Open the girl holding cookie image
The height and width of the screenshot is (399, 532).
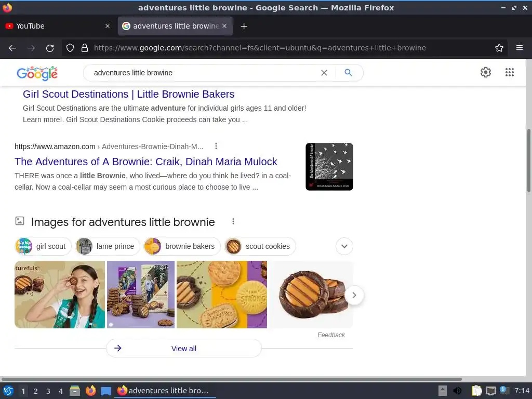(x=60, y=295)
